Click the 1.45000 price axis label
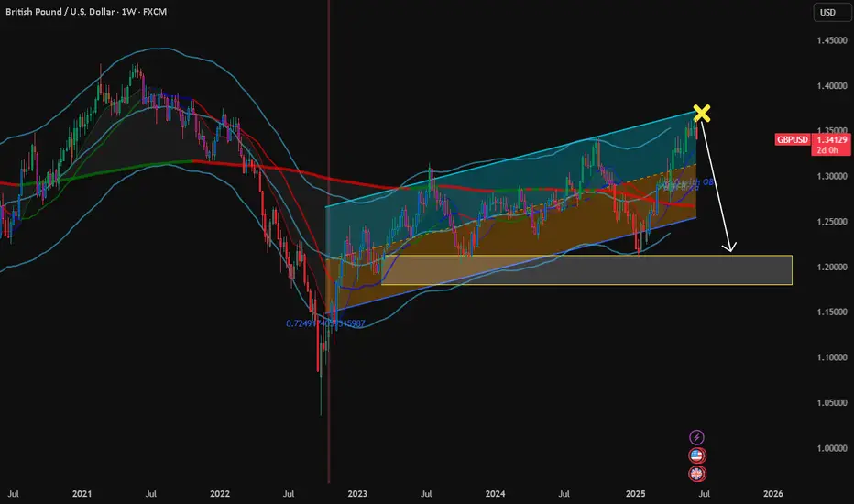854x504 pixels. [832, 40]
